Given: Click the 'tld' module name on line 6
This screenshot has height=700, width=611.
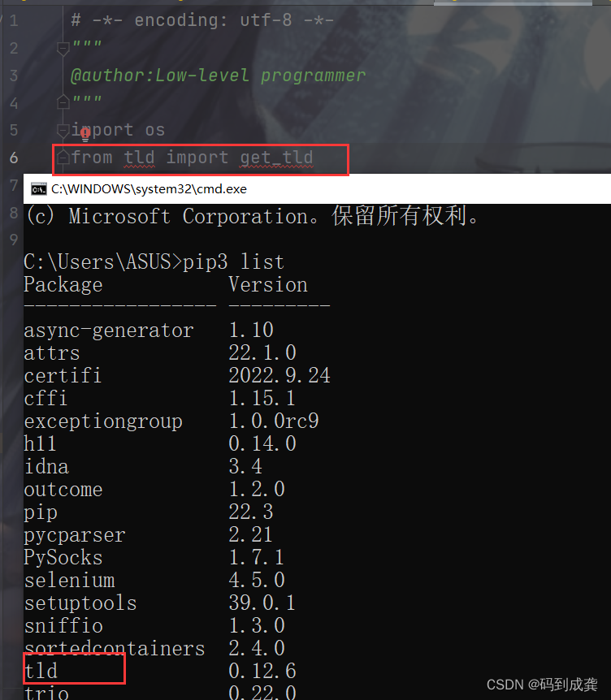Looking at the screenshot, I should click(x=140, y=158).
